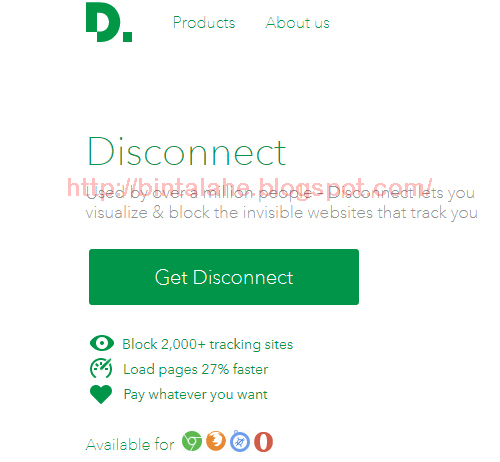Viewport: 500px width, 462px height.
Task: Click the Used by over a million people line
Action: [x=280, y=193]
